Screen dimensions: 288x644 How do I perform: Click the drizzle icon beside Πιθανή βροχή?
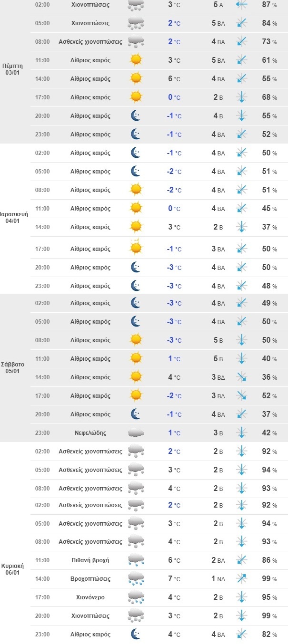click(136, 560)
